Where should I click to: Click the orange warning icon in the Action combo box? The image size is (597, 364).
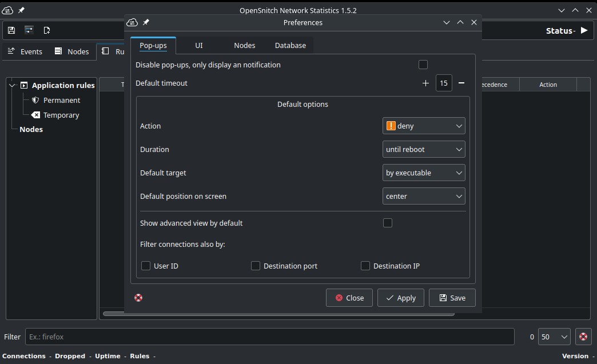point(391,126)
